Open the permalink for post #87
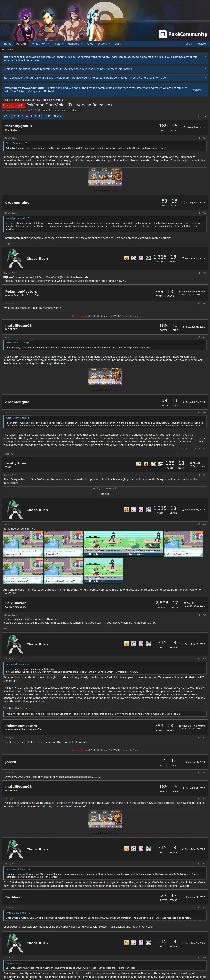This screenshot has width=210, height=980. point(205,475)
